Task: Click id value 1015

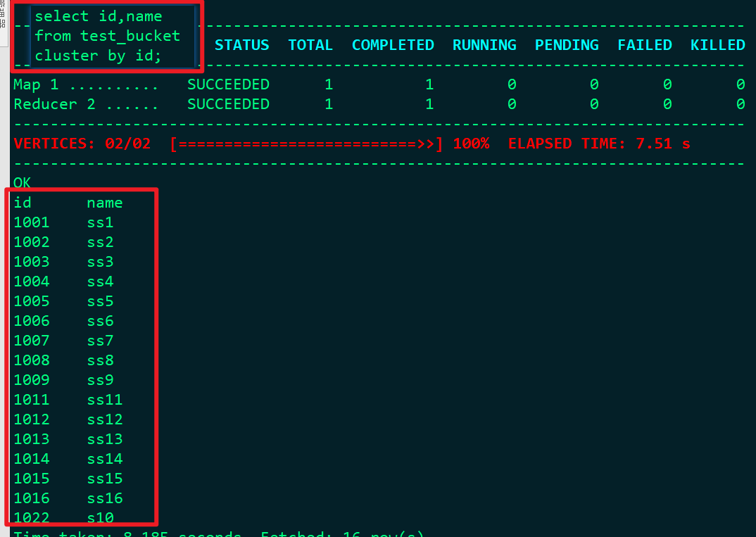Action: point(32,479)
